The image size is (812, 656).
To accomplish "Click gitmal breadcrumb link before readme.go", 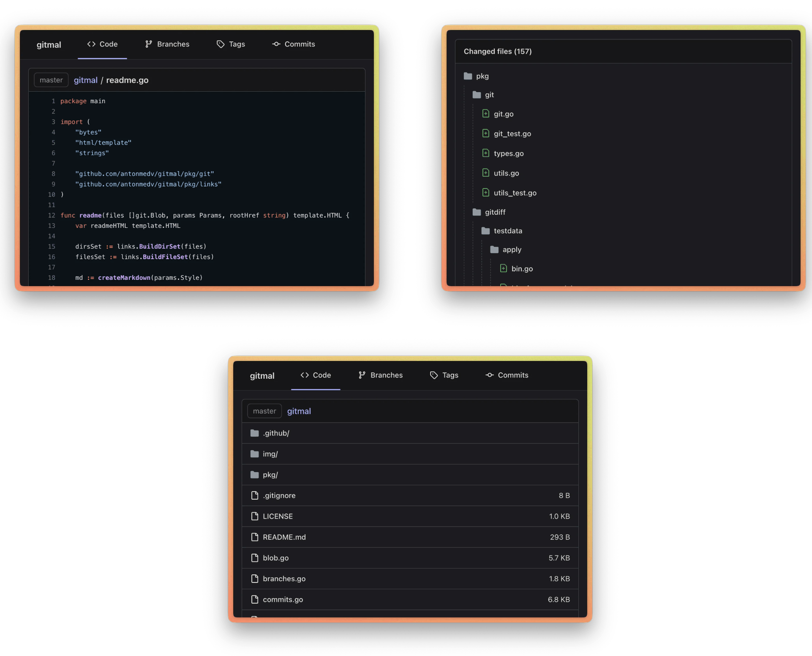I will coord(85,80).
